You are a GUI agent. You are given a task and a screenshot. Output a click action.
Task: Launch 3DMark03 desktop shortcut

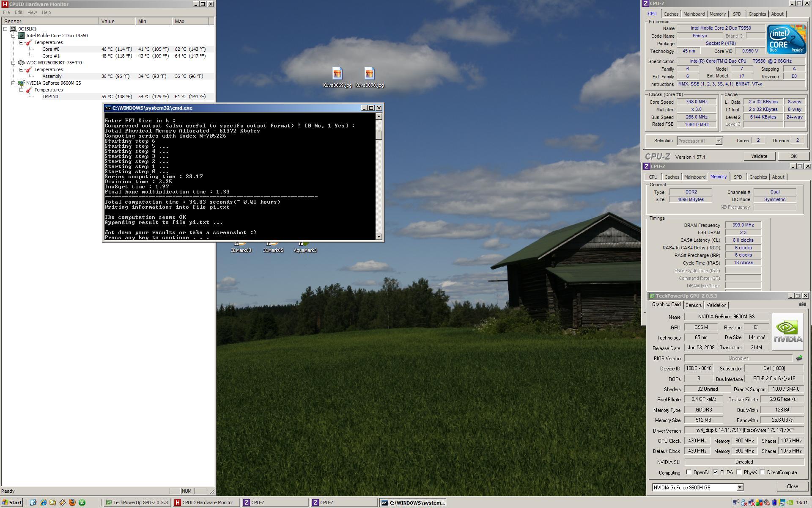coord(241,247)
